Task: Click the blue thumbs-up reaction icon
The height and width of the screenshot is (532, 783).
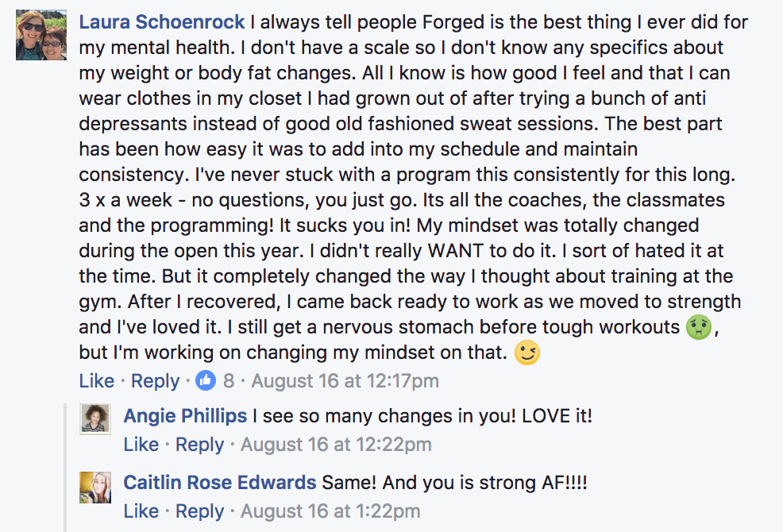Action: (x=206, y=381)
